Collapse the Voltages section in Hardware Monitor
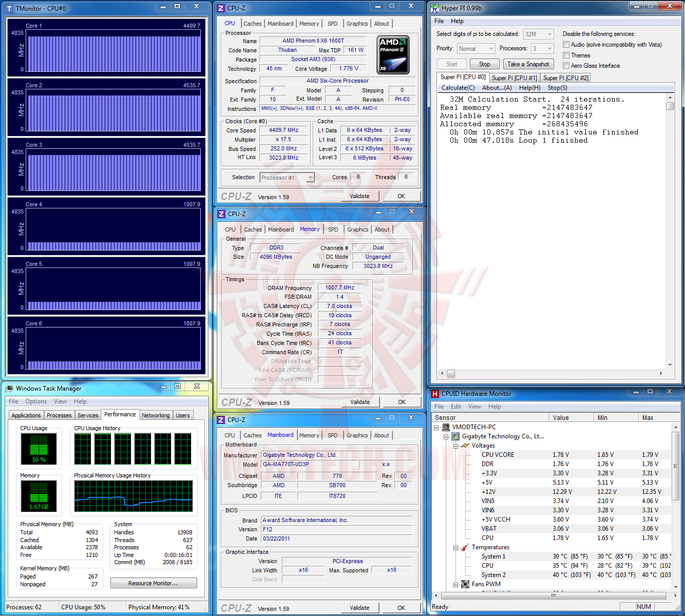Screen dimensions: 685x616 tap(455, 446)
